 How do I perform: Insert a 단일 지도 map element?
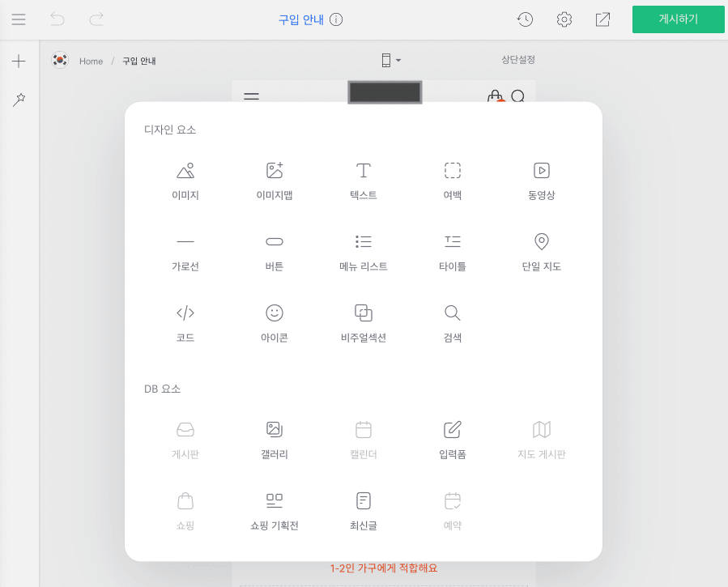[x=542, y=252]
